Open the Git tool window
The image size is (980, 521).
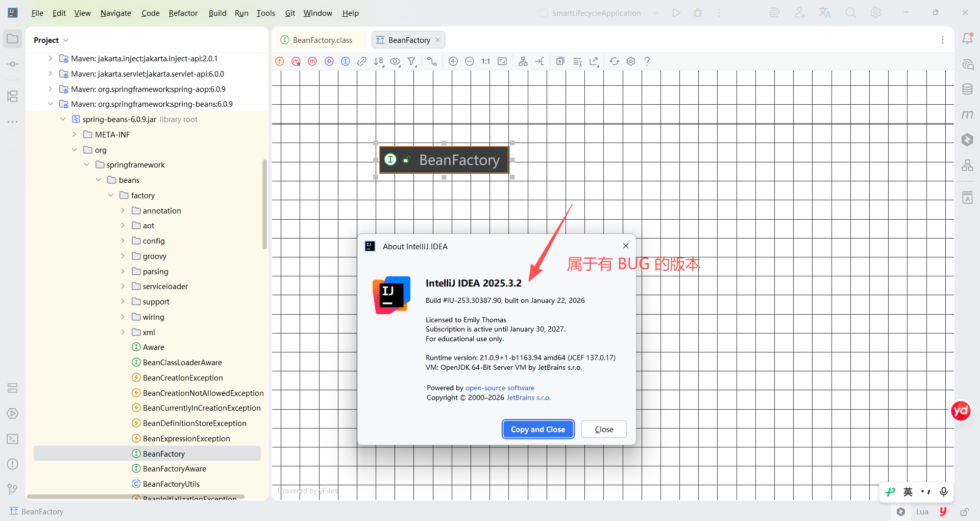[13, 489]
